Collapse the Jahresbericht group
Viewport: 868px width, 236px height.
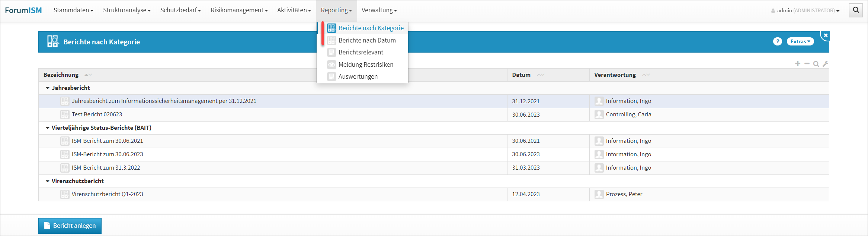click(x=48, y=88)
